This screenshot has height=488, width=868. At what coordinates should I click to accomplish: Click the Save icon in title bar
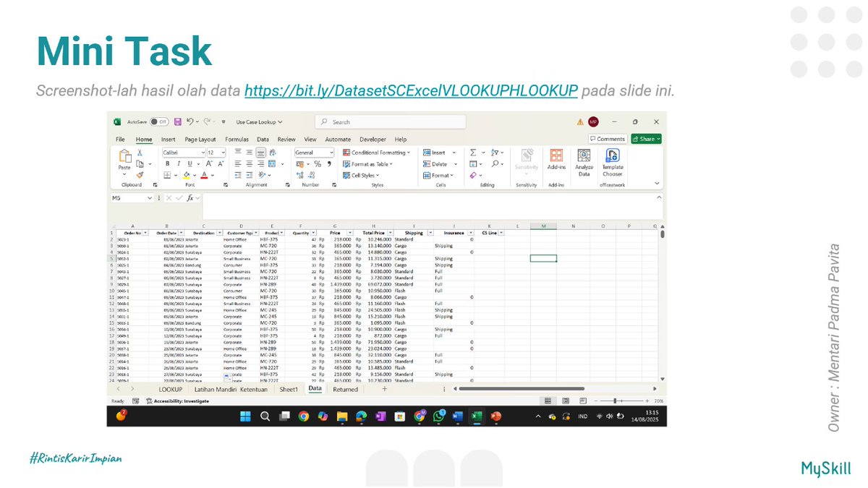tap(178, 122)
